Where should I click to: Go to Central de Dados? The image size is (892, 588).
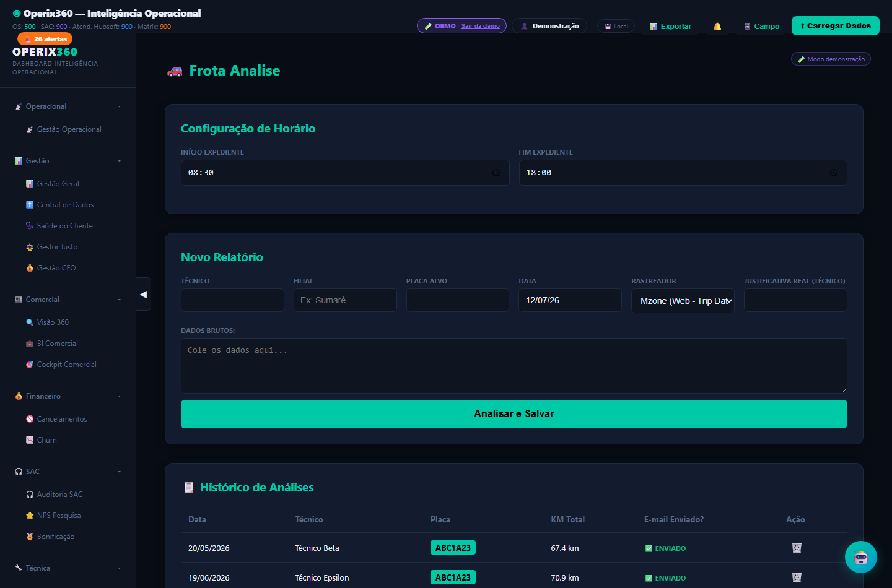coord(65,205)
